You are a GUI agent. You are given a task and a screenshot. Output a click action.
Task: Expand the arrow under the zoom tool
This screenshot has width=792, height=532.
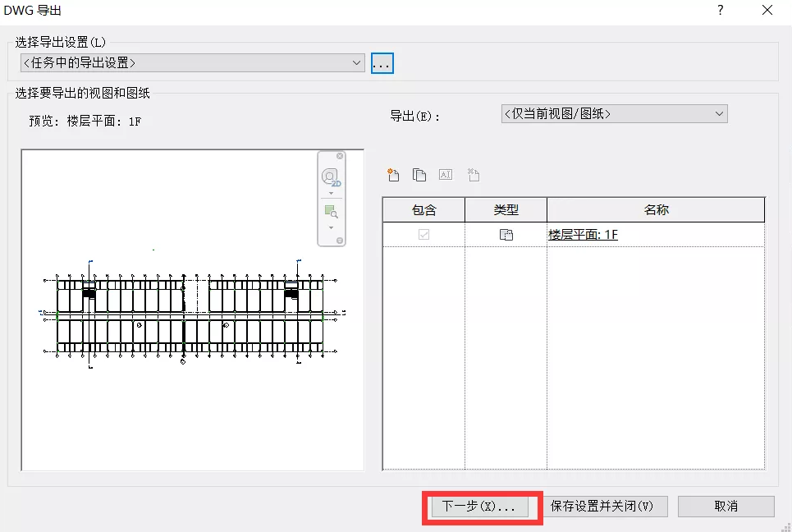point(331,227)
